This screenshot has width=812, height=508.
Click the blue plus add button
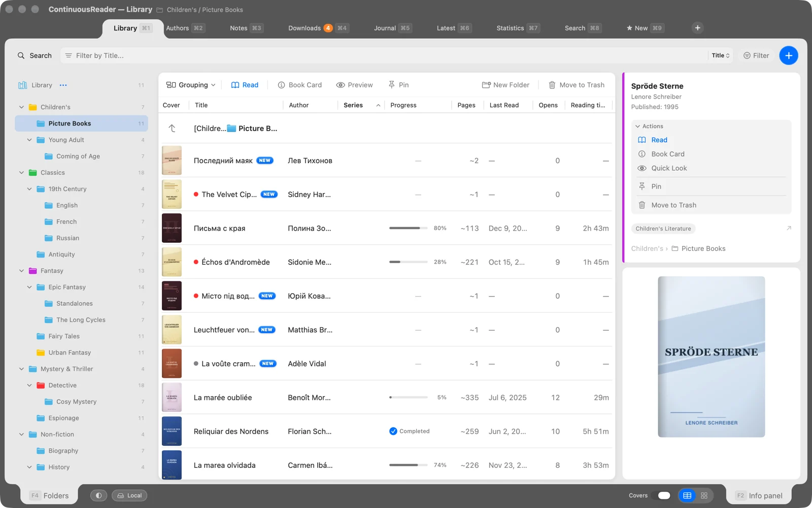pyautogui.click(x=789, y=55)
